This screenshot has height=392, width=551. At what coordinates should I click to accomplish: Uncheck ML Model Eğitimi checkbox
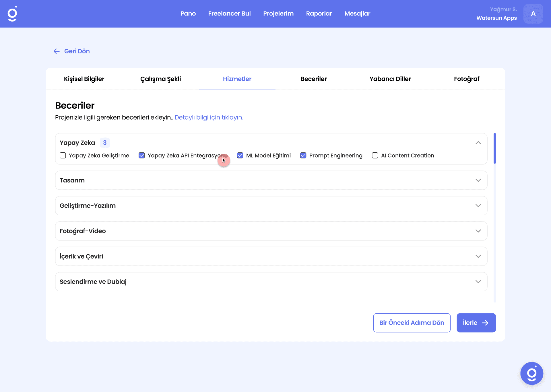click(x=240, y=156)
